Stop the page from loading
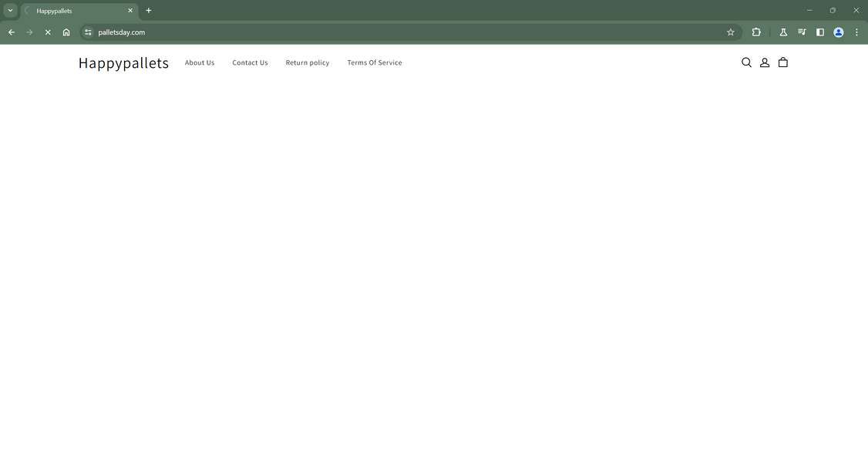The image size is (868, 464). click(47, 32)
